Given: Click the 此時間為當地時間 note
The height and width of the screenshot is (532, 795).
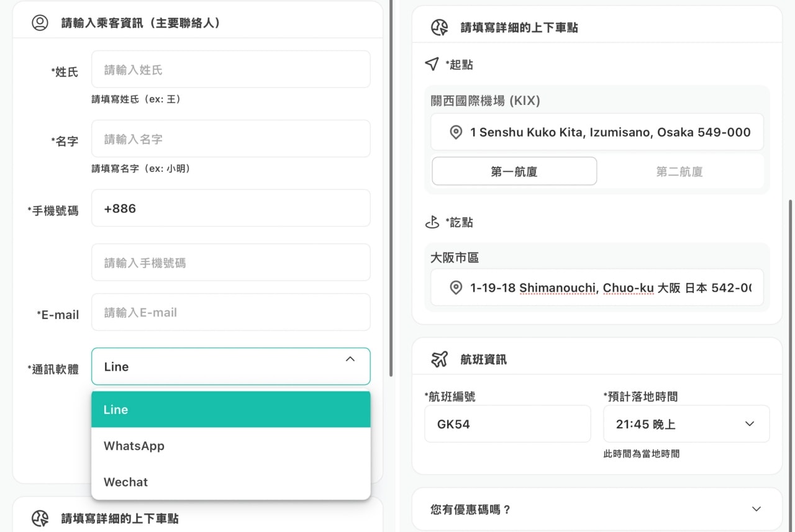Looking at the screenshot, I should coord(641,454).
